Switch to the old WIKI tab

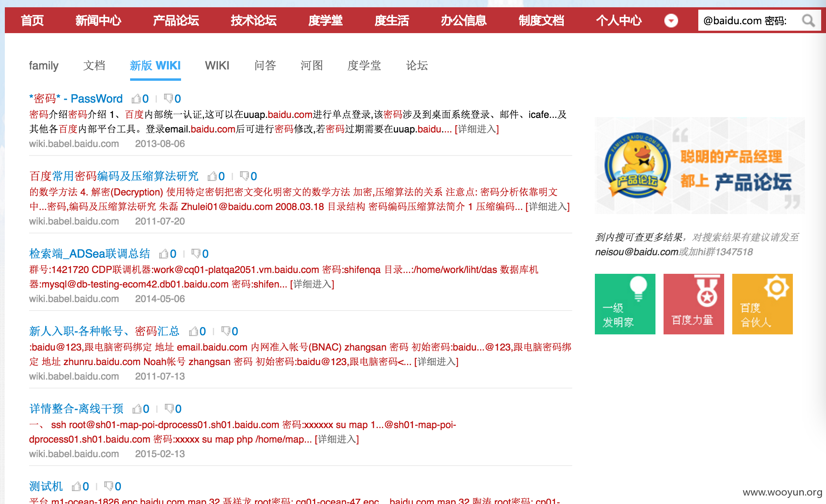point(217,65)
